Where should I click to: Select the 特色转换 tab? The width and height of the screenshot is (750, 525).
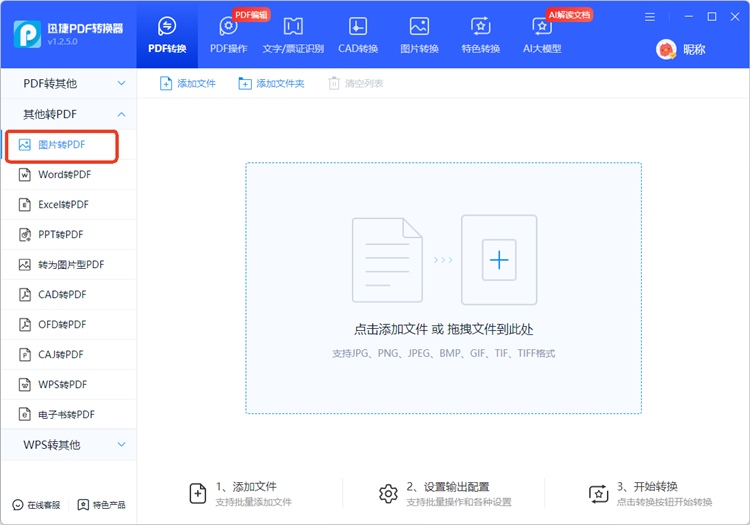(481, 34)
